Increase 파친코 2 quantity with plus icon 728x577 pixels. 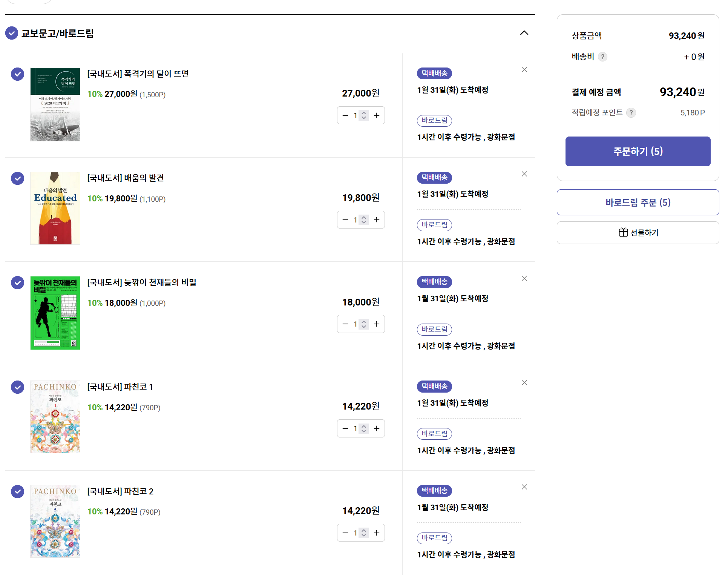pos(376,533)
